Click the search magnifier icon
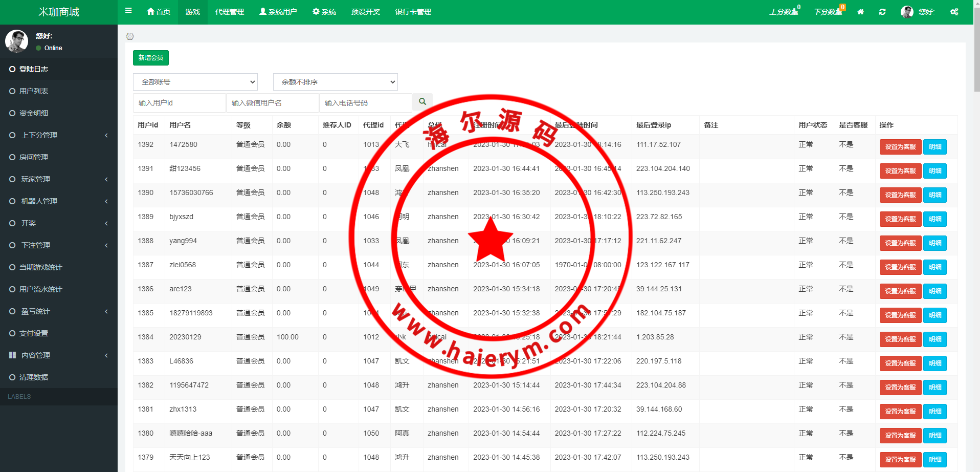 tap(422, 102)
